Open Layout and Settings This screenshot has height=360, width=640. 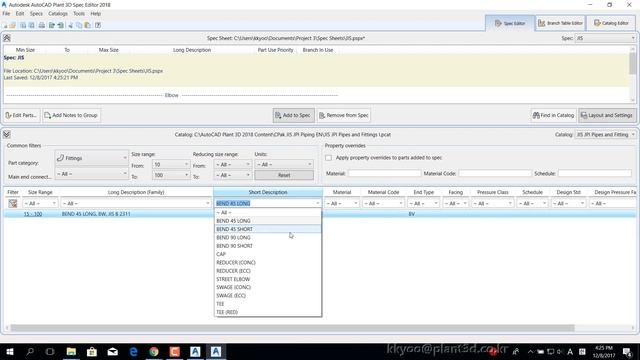pyautogui.click(x=607, y=116)
